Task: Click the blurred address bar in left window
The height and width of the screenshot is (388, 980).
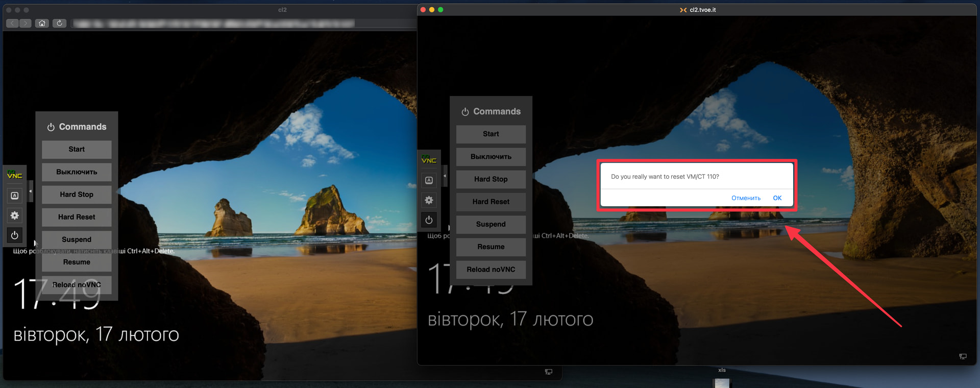Action: (x=214, y=23)
